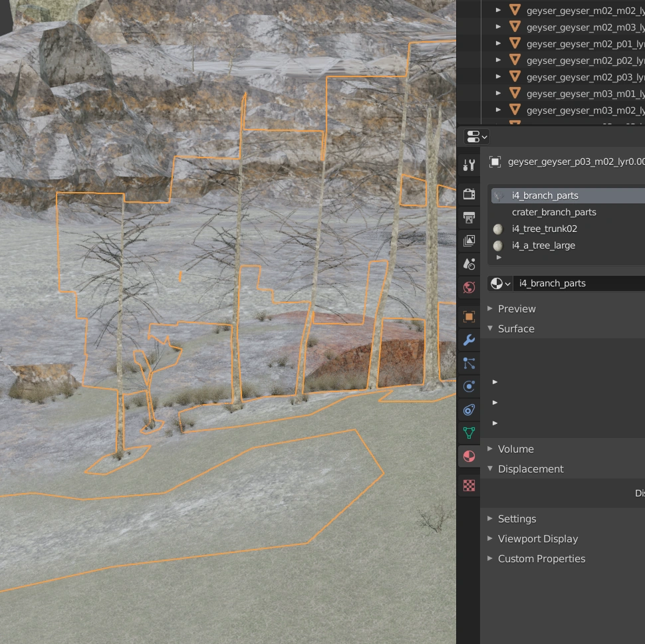The image size is (645, 644).
Task: Select the i4_branch_parts material slot
Action: [x=568, y=196]
